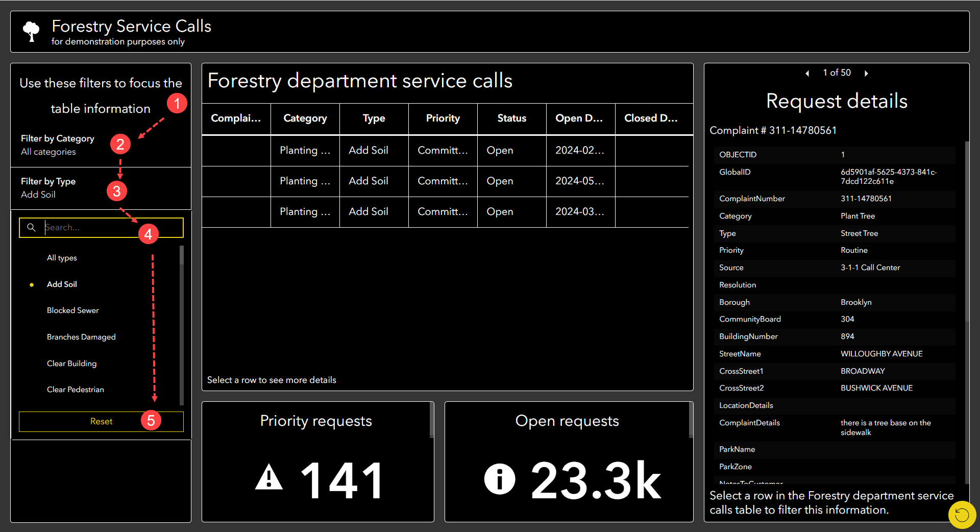Open the Filter by Category selector
This screenshot has width=980, height=532.
pyautogui.click(x=101, y=145)
